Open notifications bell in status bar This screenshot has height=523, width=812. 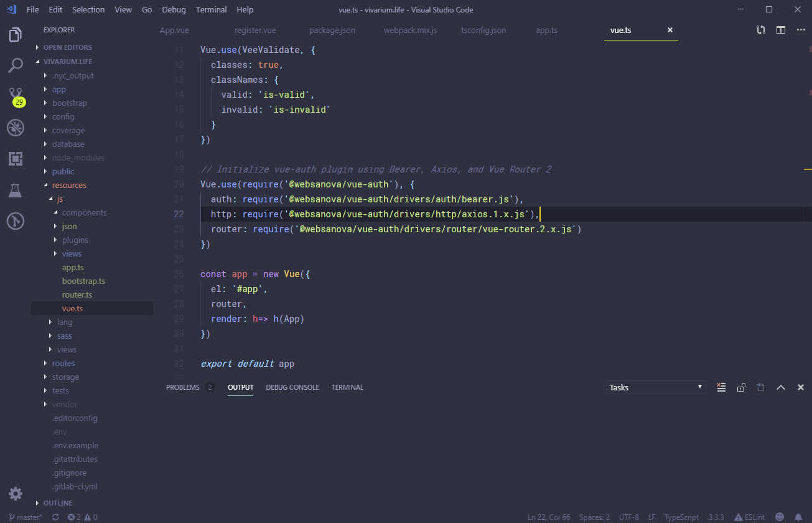798,517
